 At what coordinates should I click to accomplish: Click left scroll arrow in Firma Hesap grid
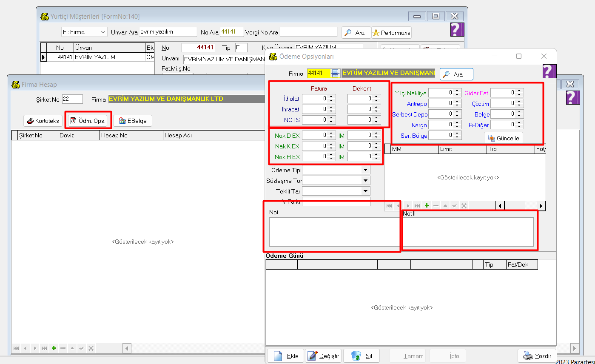tap(127, 348)
